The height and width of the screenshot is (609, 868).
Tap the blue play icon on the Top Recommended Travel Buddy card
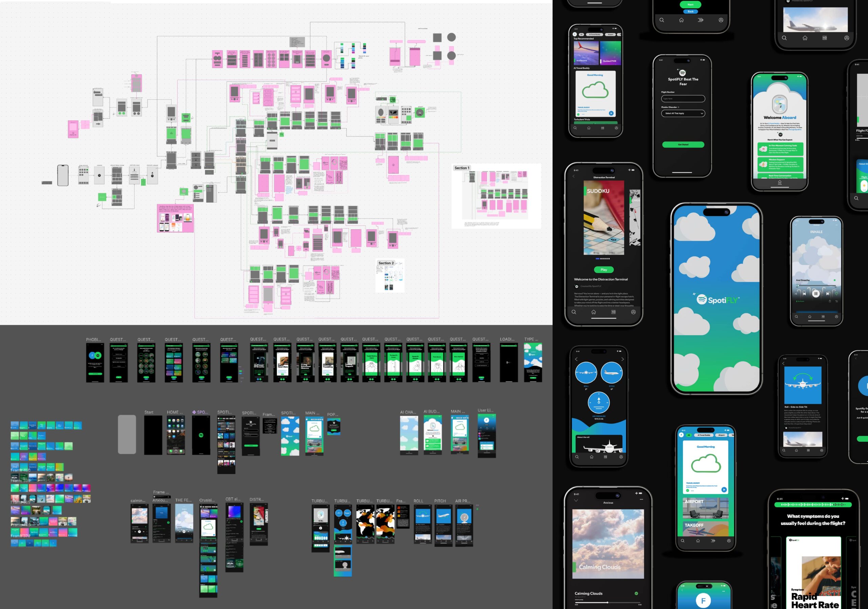coord(611,113)
